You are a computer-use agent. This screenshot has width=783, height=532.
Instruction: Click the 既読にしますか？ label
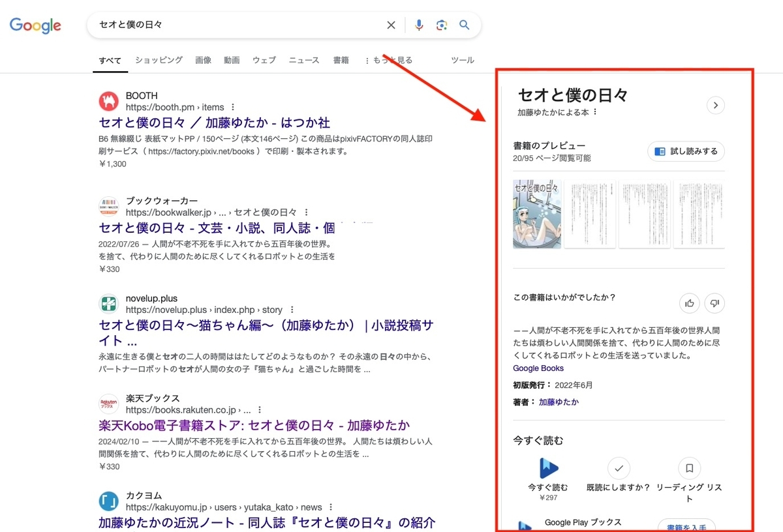click(x=619, y=488)
